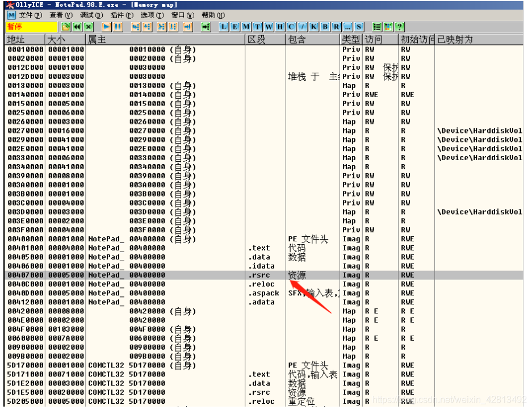Sort by 区段 column header
The height and width of the screenshot is (410, 532).
click(x=265, y=39)
